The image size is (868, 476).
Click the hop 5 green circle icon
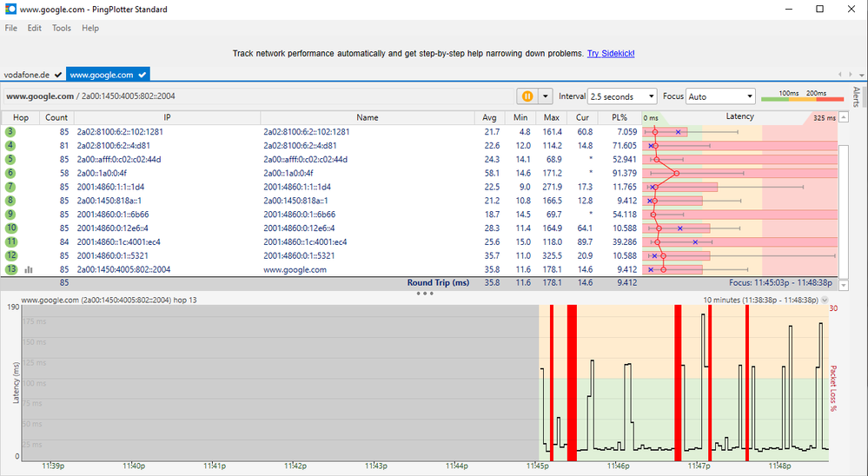coord(10,160)
